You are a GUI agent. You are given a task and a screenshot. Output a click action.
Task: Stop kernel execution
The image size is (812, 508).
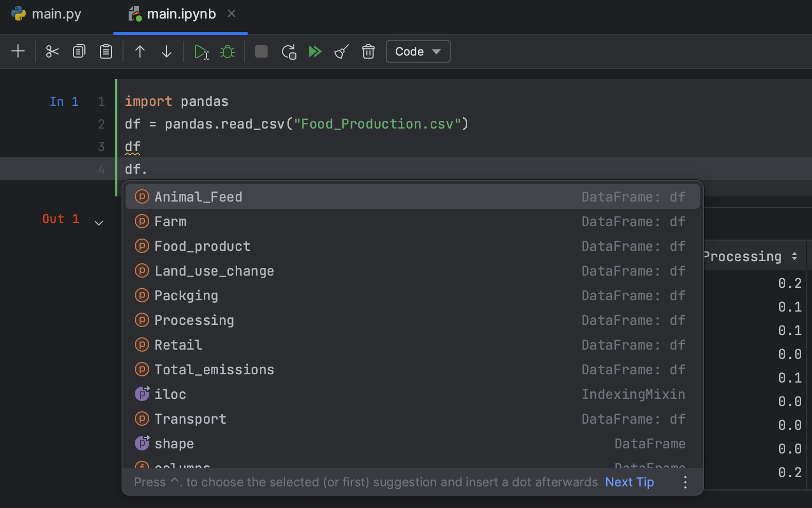pyautogui.click(x=261, y=51)
